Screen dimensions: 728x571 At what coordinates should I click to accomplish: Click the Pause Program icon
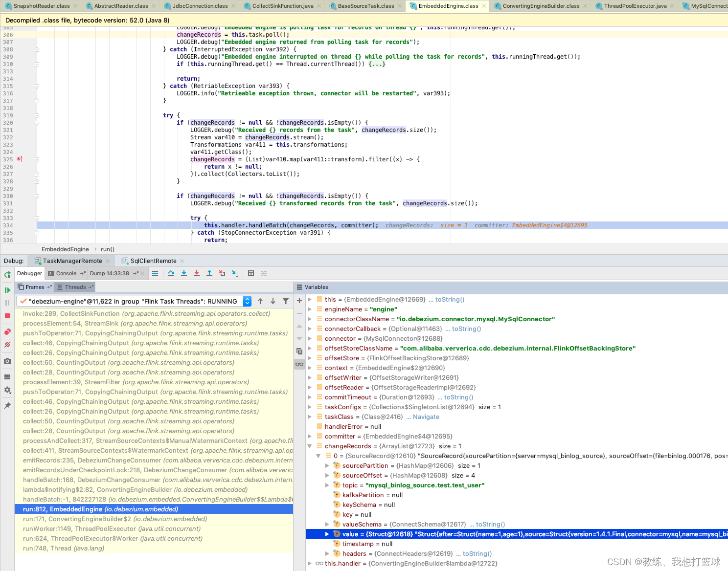(x=7, y=303)
